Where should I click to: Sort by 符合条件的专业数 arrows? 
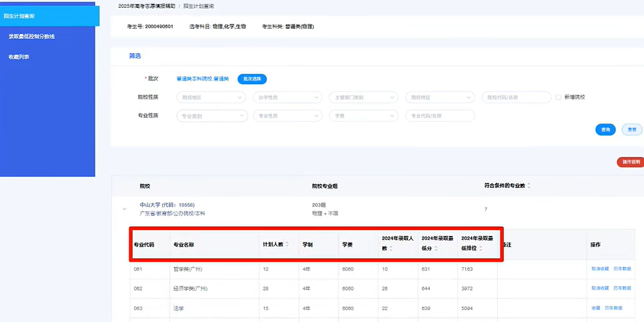(x=529, y=186)
